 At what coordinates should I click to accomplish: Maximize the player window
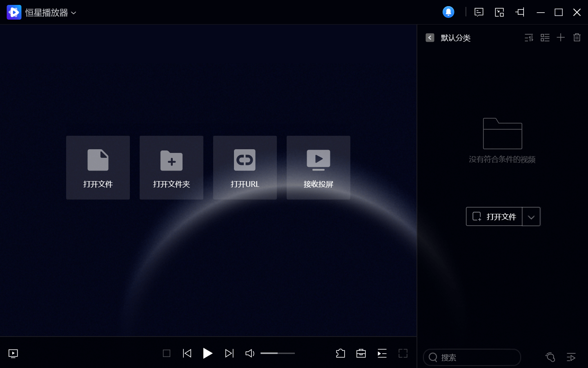559,12
